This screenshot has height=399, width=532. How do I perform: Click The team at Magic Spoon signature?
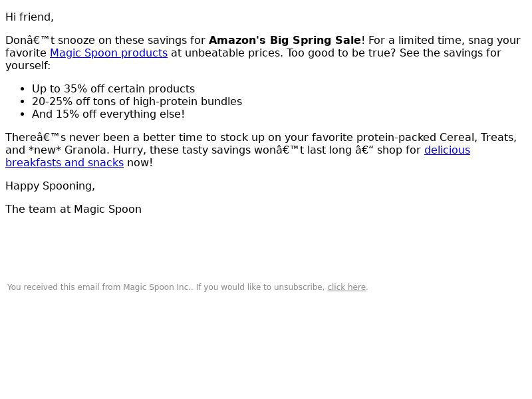pos(73,209)
